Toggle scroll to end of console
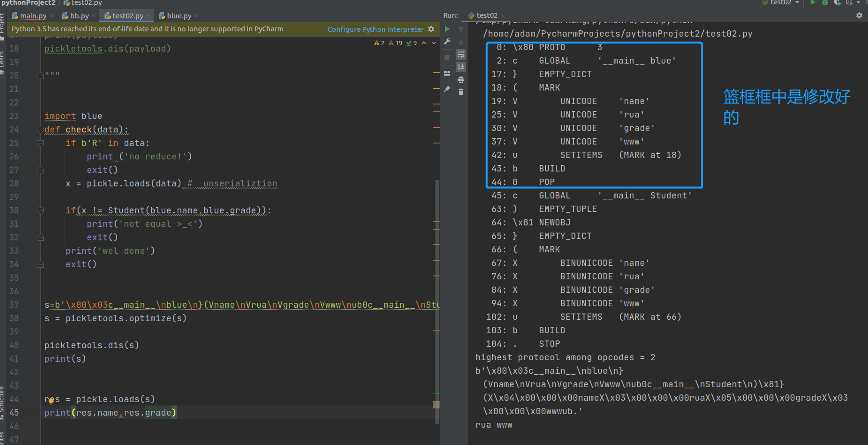Screen dimensions: 868x445 461,66
